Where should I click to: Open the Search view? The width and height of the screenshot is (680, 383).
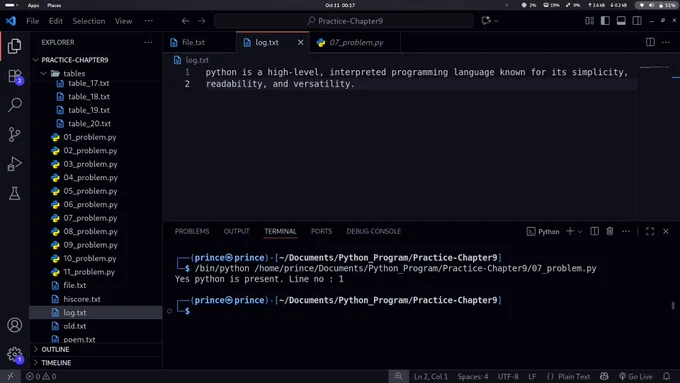[x=14, y=105]
